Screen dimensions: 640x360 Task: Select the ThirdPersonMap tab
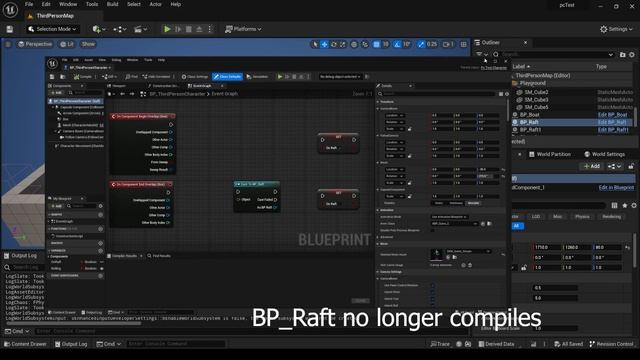tap(55, 16)
